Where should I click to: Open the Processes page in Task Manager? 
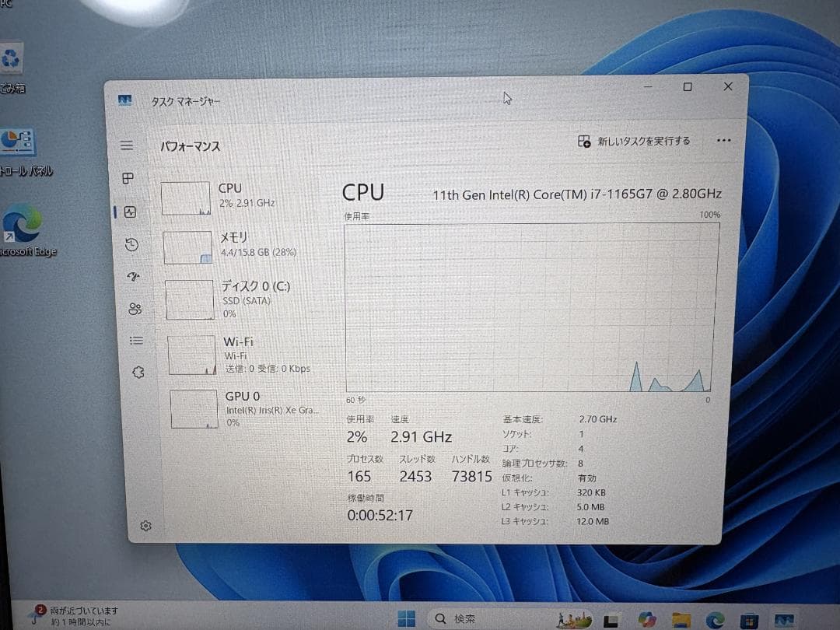127,178
